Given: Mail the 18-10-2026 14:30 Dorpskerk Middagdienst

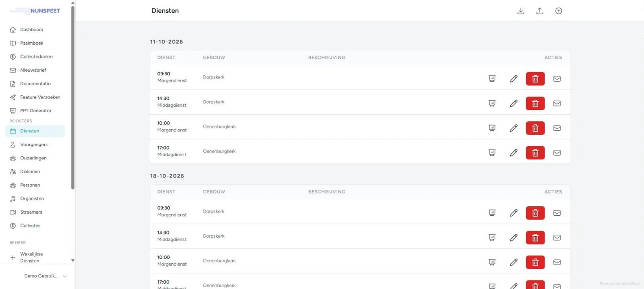Looking at the screenshot, I should pyautogui.click(x=557, y=238).
